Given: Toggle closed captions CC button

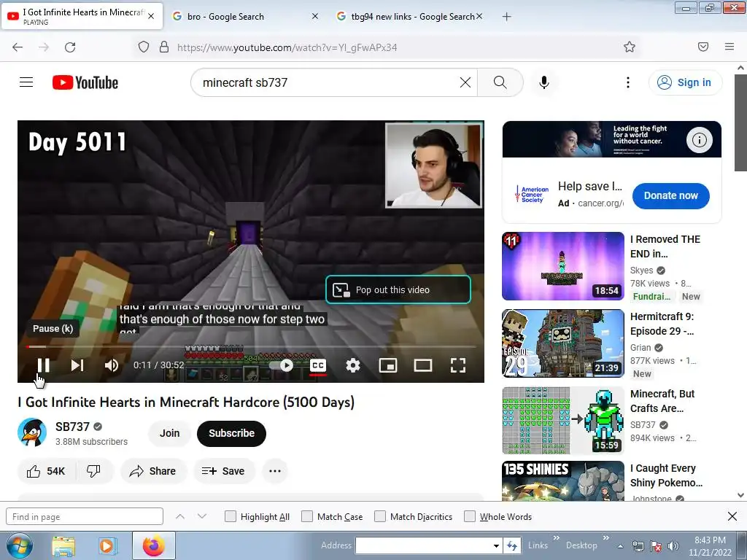Looking at the screenshot, I should 318,365.
